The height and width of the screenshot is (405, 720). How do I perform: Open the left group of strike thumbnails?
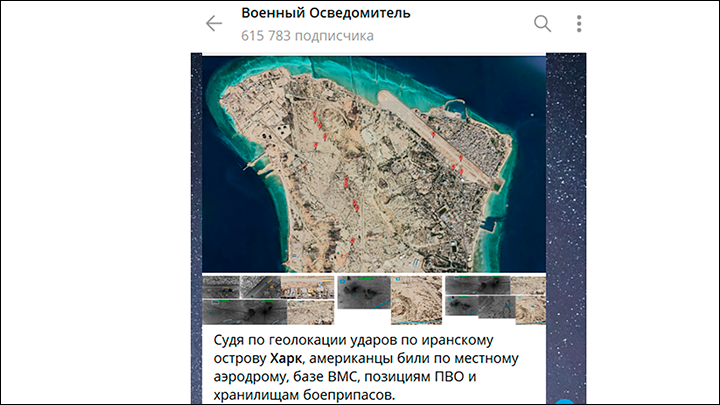[268, 299]
